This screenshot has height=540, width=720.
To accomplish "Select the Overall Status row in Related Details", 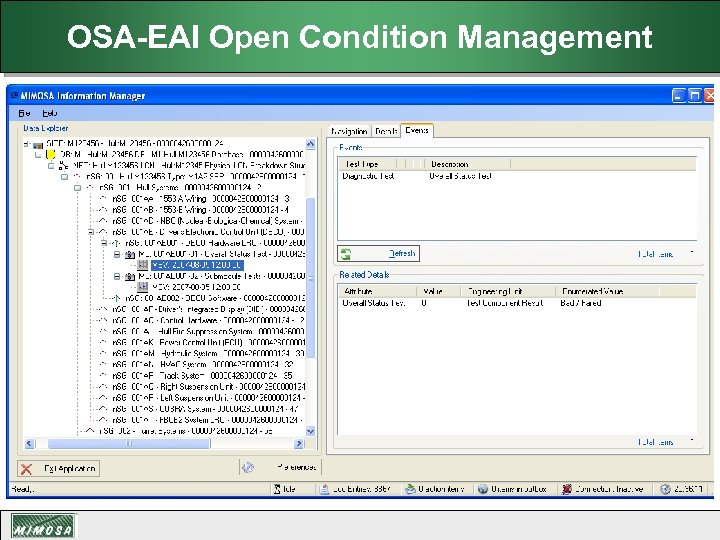I will click(x=517, y=303).
